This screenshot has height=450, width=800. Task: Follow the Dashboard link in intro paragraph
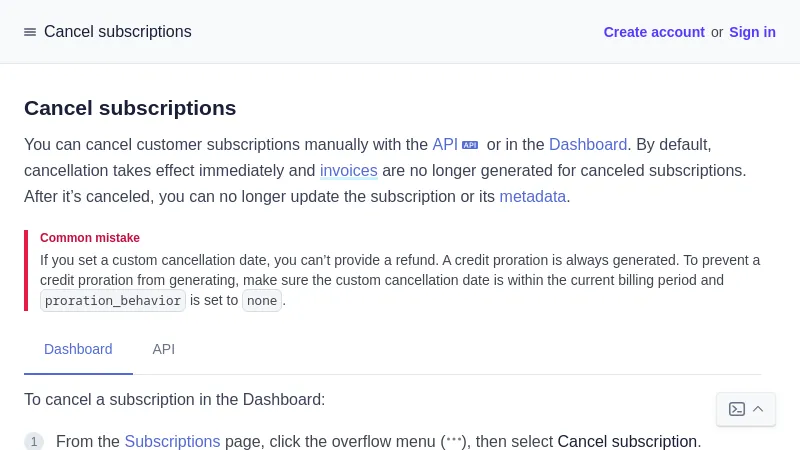coord(587,144)
